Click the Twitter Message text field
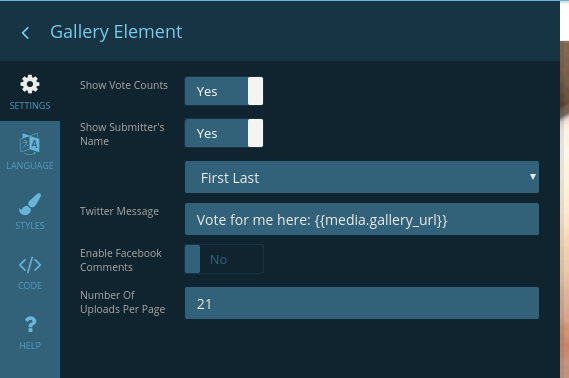The image size is (569, 378). pos(362,219)
